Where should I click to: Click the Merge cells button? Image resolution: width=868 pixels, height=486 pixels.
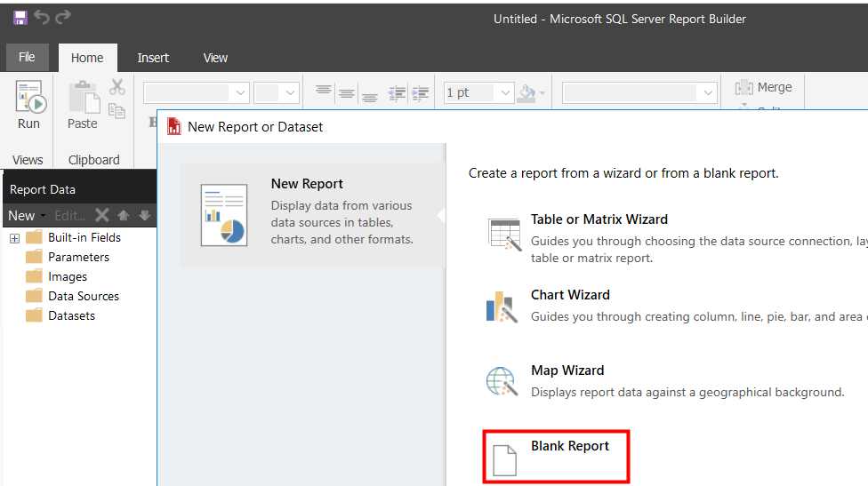764,87
